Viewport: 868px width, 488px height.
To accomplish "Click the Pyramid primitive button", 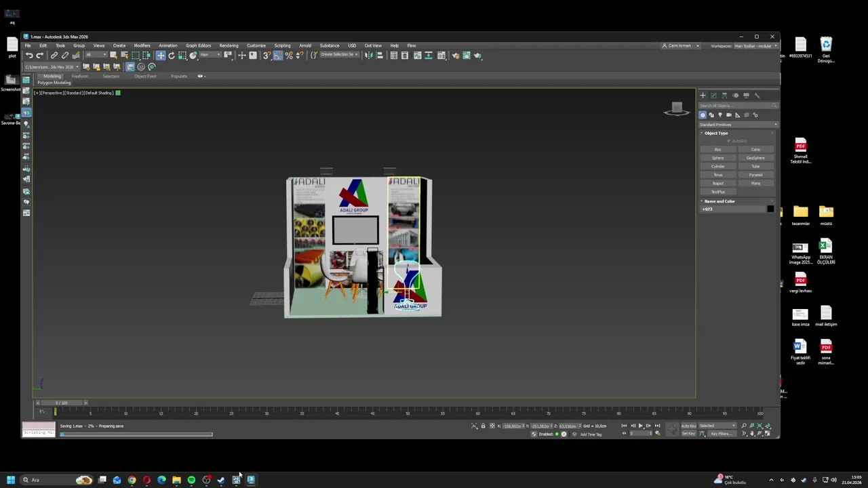I will click(x=755, y=175).
